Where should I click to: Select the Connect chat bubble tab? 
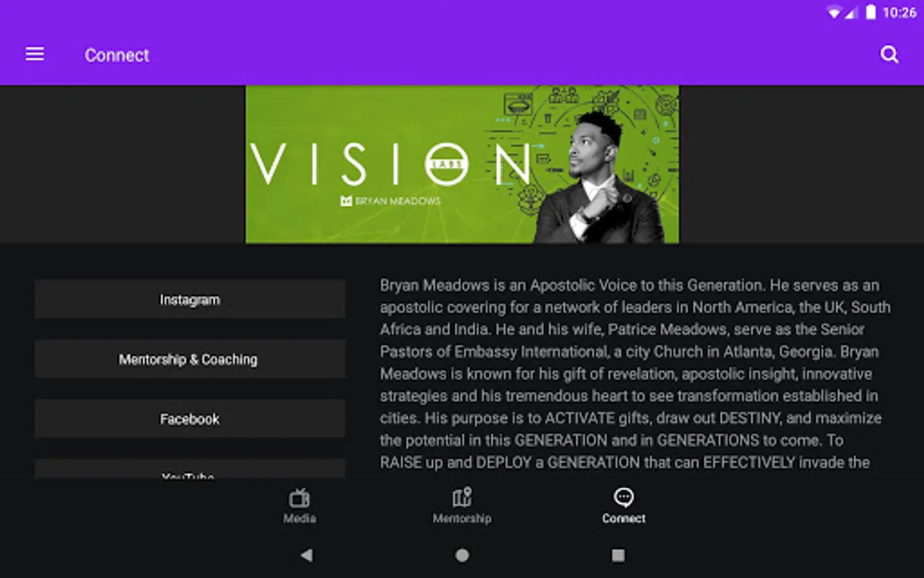(624, 505)
